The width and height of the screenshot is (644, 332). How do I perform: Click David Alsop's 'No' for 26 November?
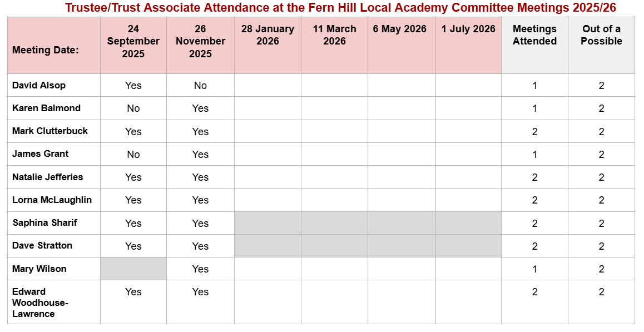coord(200,86)
